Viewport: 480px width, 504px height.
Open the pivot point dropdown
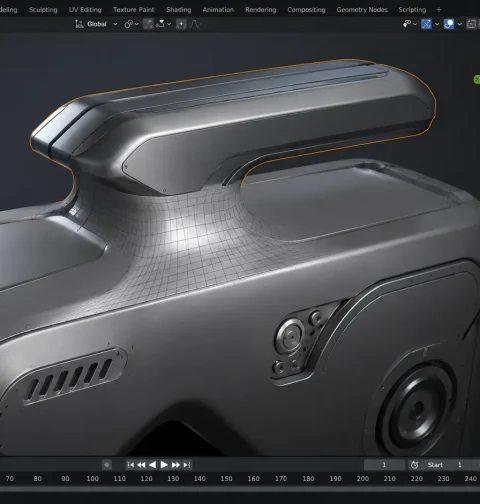[x=131, y=24]
